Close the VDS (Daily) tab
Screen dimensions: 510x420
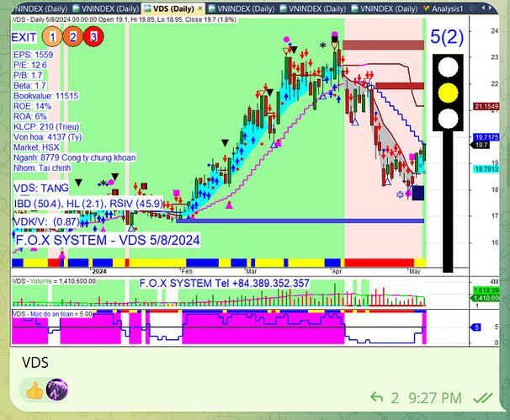pyautogui.click(x=200, y=8)
